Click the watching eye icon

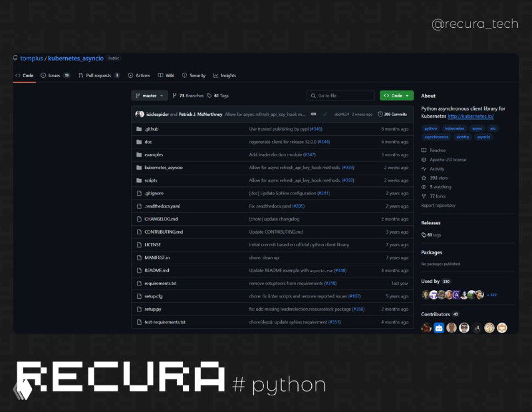pyautogui.click(x=424, y=187)
